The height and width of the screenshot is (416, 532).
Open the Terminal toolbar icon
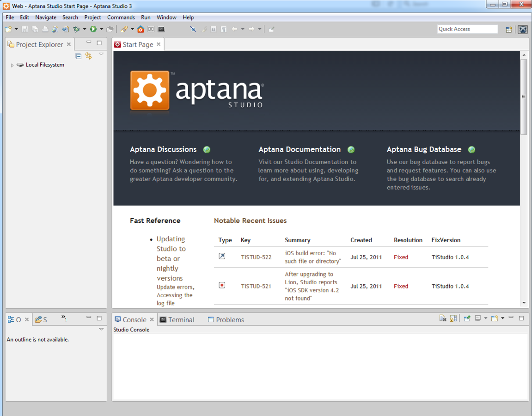(x=161, y=29)
